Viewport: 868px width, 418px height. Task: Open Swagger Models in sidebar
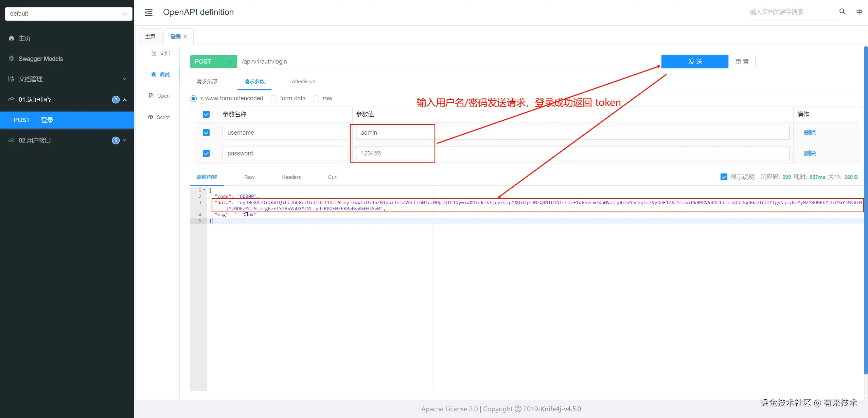point(40,58)
